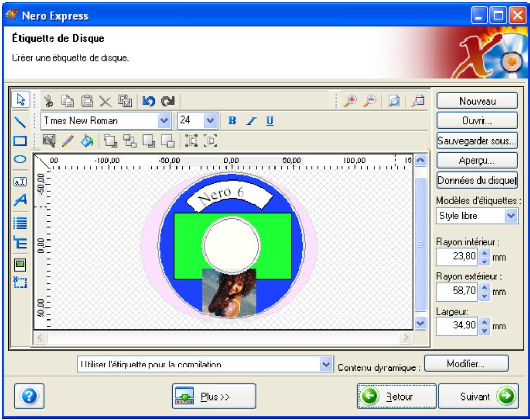Select the directory tree tool
The height and width of the screenshot is (420, 530).
[x=20, y=243]
